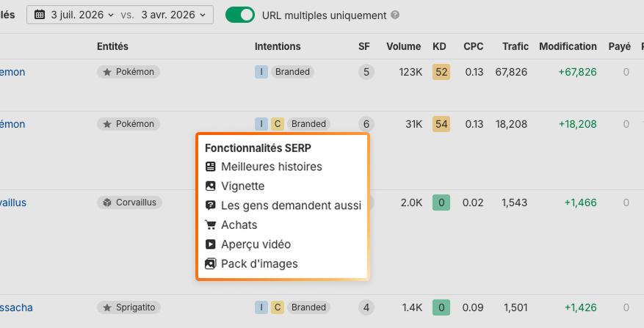Click the I intent badge in 123K row
The image size is (644, 328).
tap(261, 72)
